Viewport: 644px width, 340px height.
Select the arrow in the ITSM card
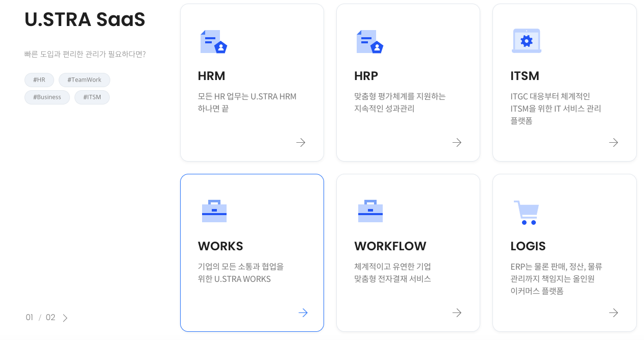point(613,143)
